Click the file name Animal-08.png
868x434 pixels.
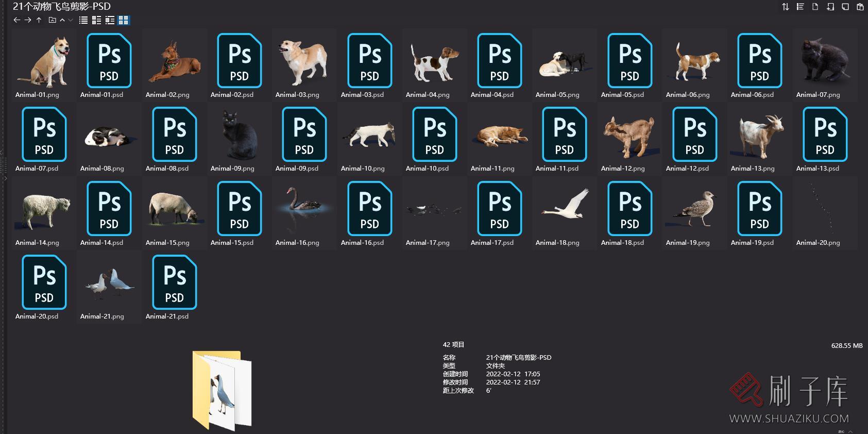tap(102, 169)
